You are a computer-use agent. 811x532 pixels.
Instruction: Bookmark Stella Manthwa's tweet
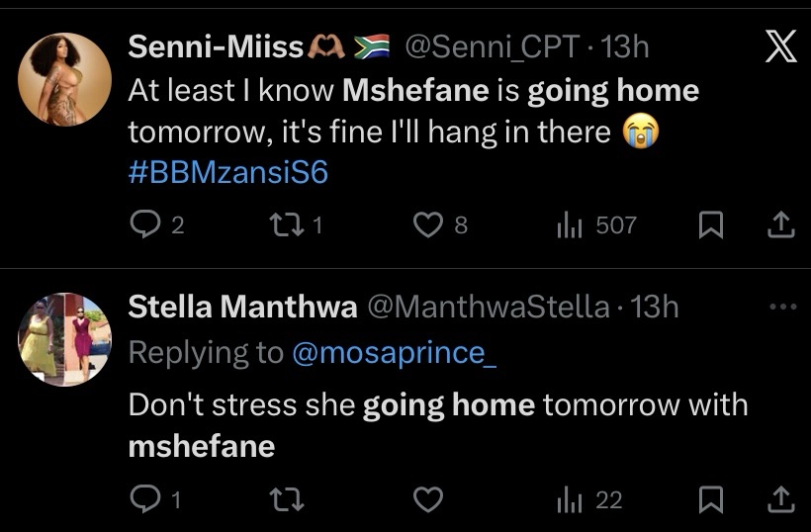pos(709,500)
